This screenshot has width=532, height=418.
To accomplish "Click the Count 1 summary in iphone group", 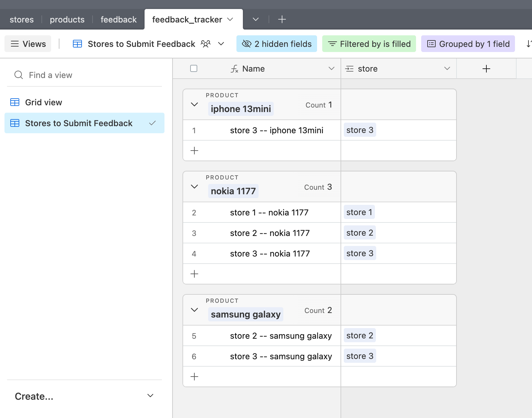I will [x=319, y=105].
